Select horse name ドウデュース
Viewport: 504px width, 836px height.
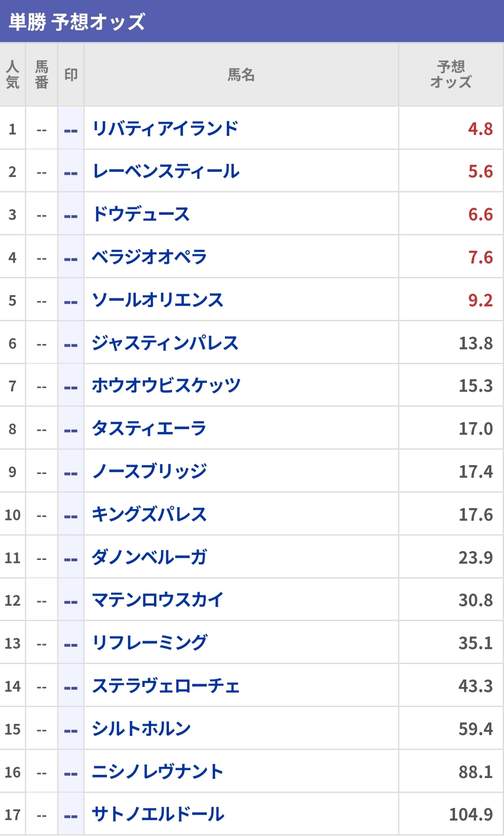(141, 214)
